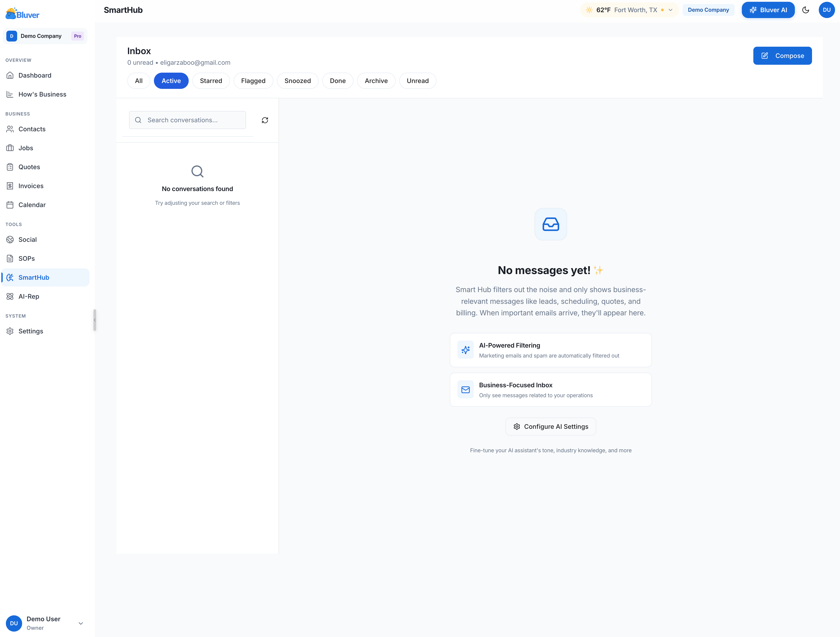Click the search magnifier icon in search box
840x637 pixels.
[x=138, y=120]
